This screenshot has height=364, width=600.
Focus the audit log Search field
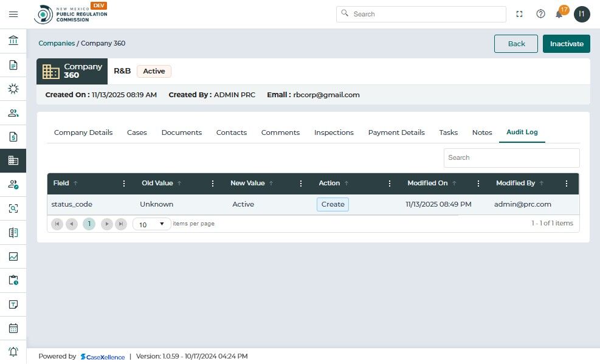coord(512,158)
